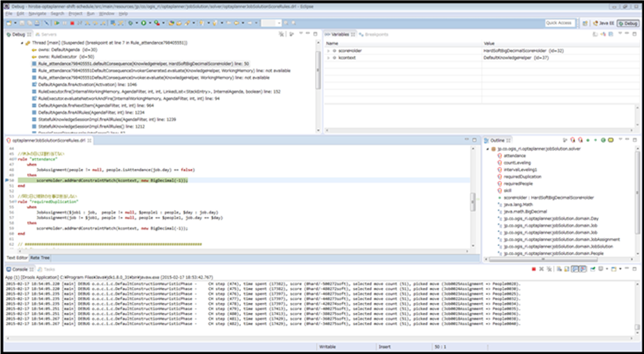Toggle Show Console on Standard Out change
644x354 pixels.
[574, 269]
